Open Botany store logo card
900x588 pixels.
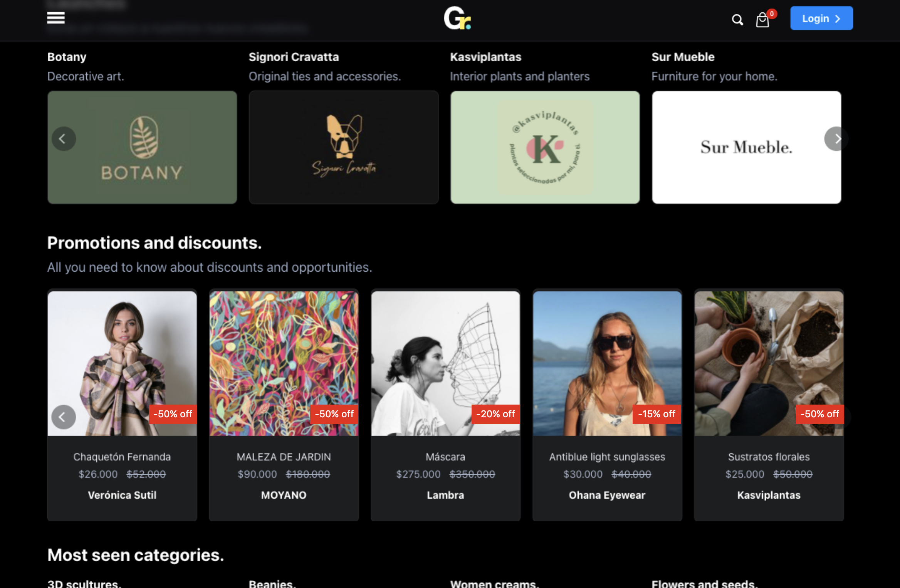click(142, 147)
